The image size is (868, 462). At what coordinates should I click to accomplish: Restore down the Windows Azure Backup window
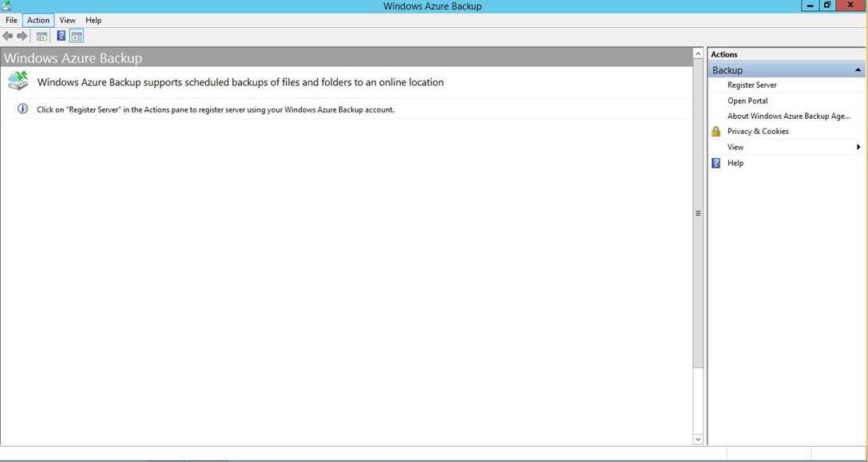(827, 5)
